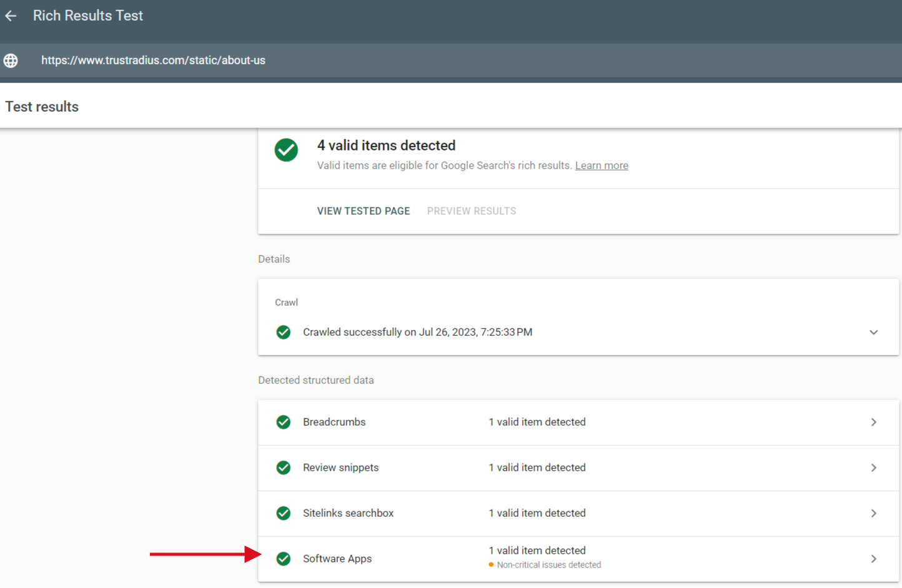This screenshot has width=902, height=588.
Task: Select the Software Apps label
Action: coord(337,559)
